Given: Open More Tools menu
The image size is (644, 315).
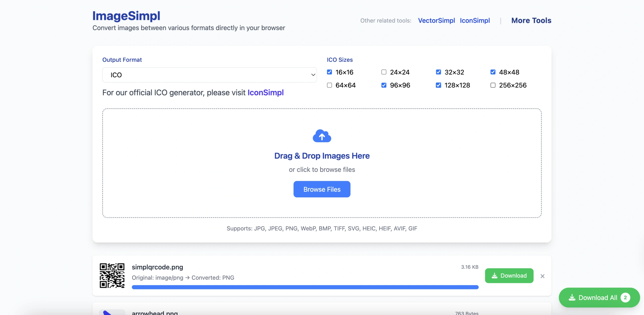Looking at the screenshot, I should [531, 20].
